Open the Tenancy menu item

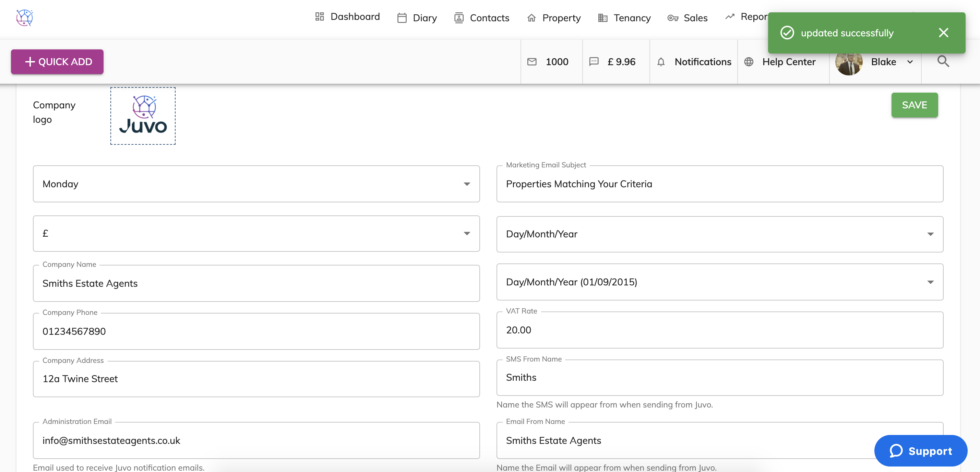click(624, 18)
